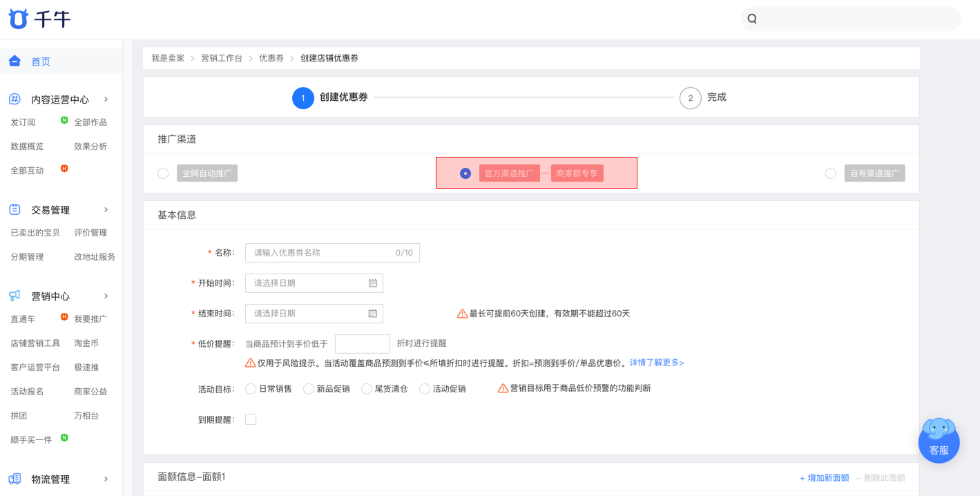This screenshot has height=496, width=980.
Task: Click warning icon beside 仅用于风险提示 note
Action: click(251, 363)
